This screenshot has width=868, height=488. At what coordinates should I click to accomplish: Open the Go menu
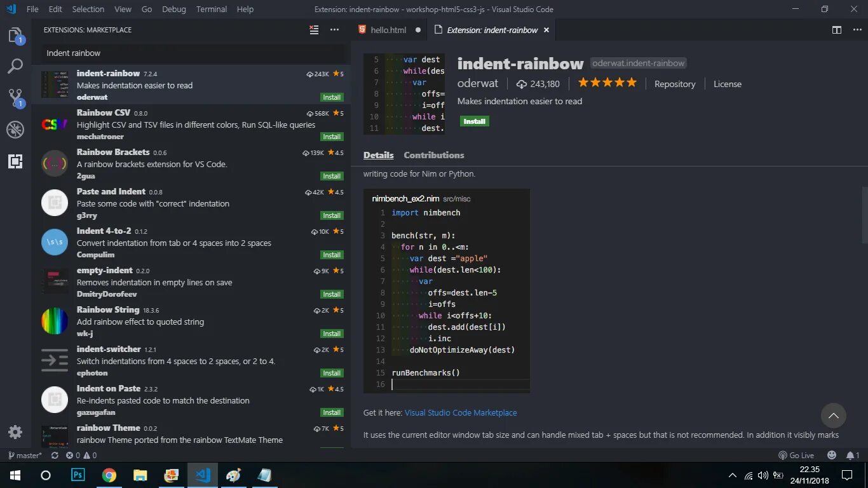(147, 9)
